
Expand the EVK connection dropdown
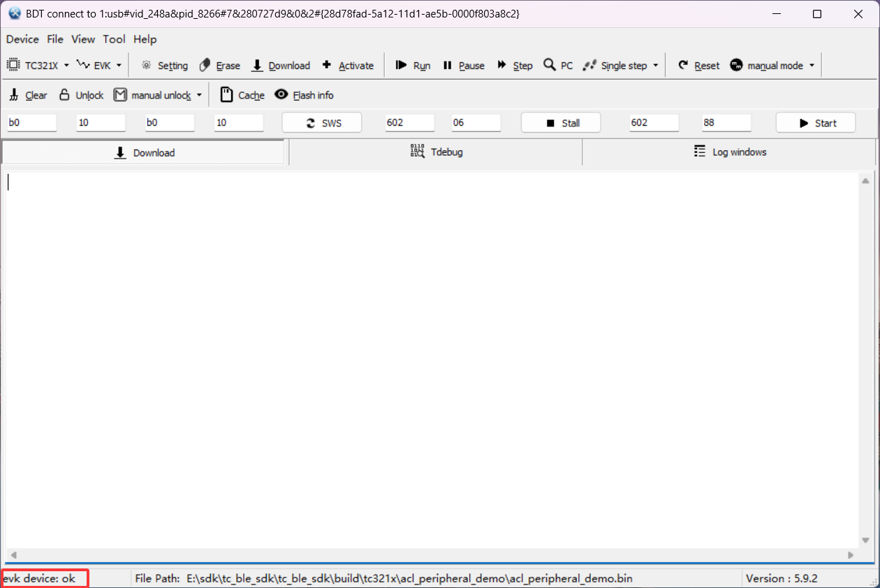[x=119, y=66]
